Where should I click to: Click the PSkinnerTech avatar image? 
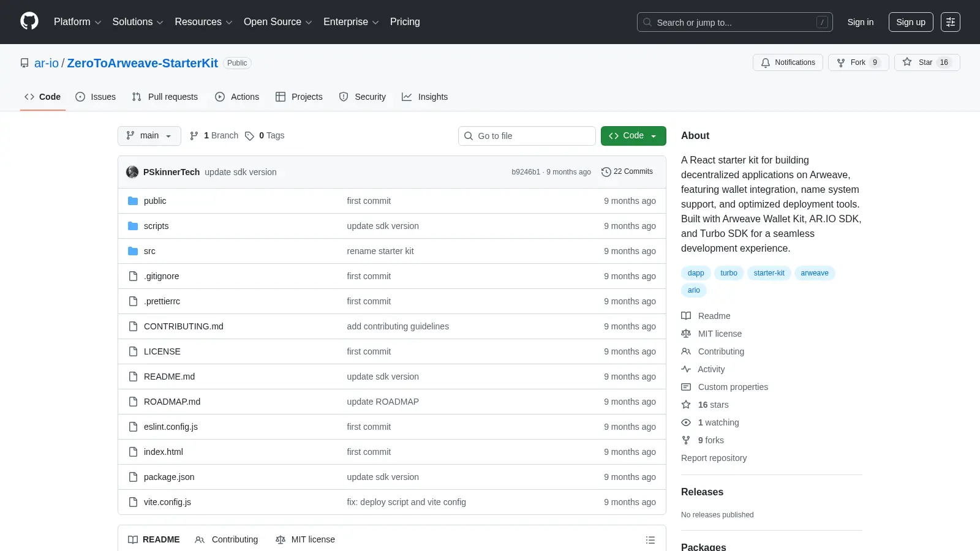pyautogui.click(x=132, y=172)
